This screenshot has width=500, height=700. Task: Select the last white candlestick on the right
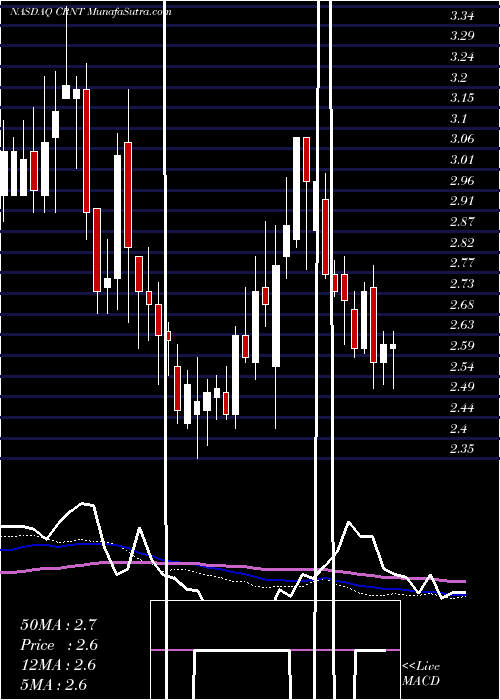393,346
